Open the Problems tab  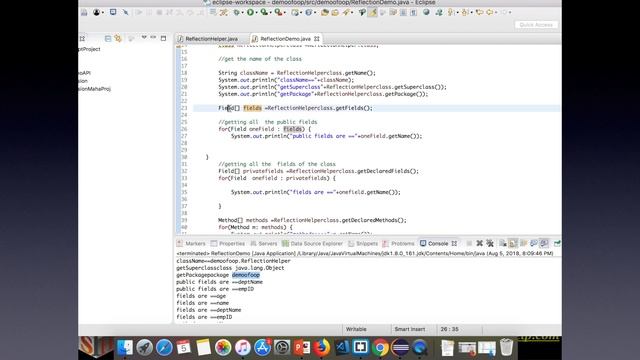398,243
